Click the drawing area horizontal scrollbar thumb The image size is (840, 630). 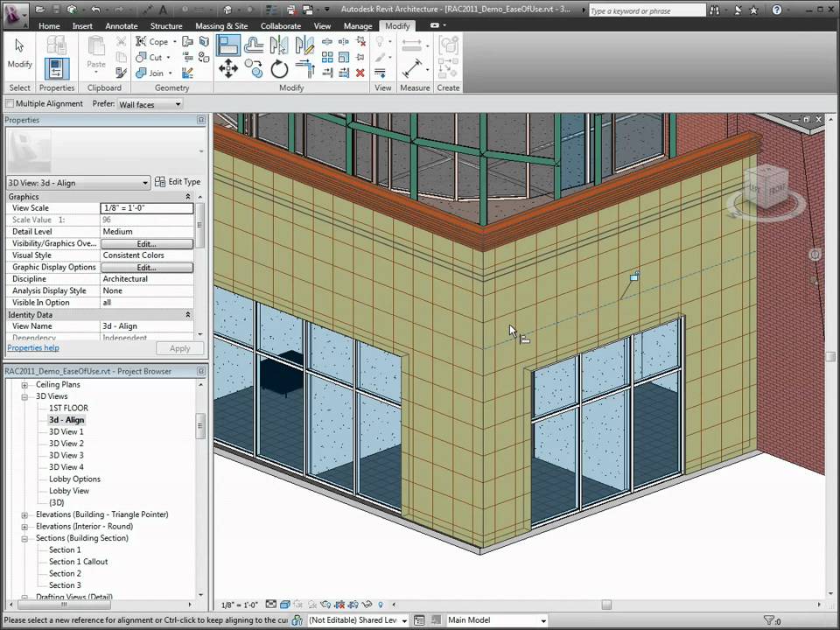click(606, 605)
